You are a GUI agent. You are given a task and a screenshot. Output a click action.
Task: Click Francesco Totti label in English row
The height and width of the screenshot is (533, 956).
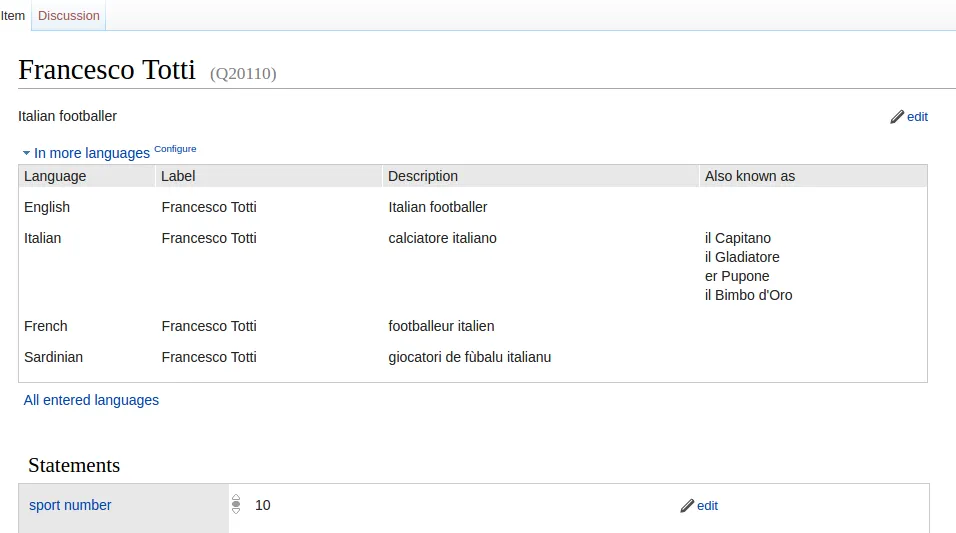tap(209, 207)
